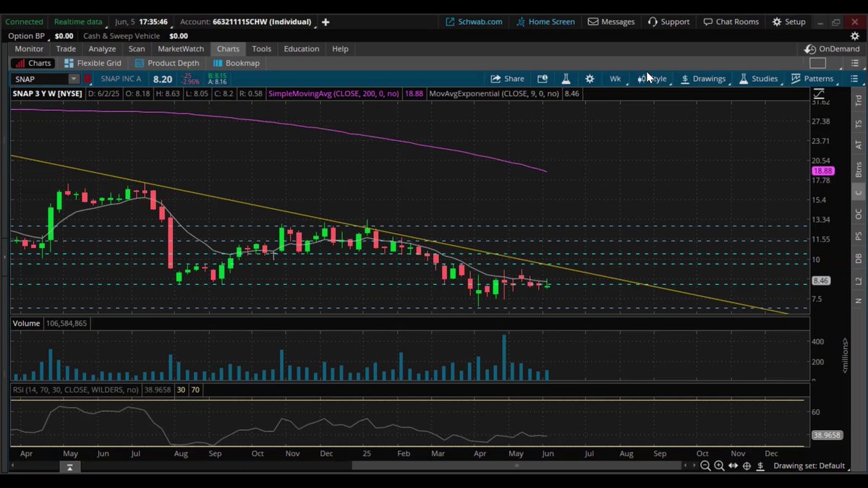Go to the Scan tab
This screenshot has width=868, height=488.
tap(137, 48)
